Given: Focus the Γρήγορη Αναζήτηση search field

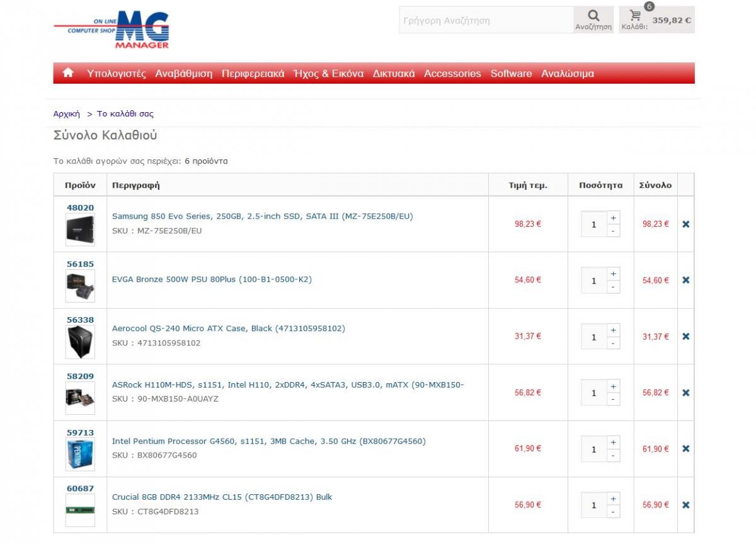Looking at the screenshot, I should (486, 20).
